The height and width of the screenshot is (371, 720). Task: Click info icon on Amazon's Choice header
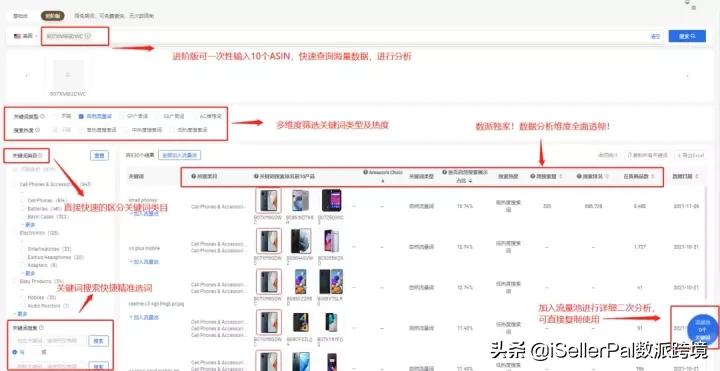[366, 172]
